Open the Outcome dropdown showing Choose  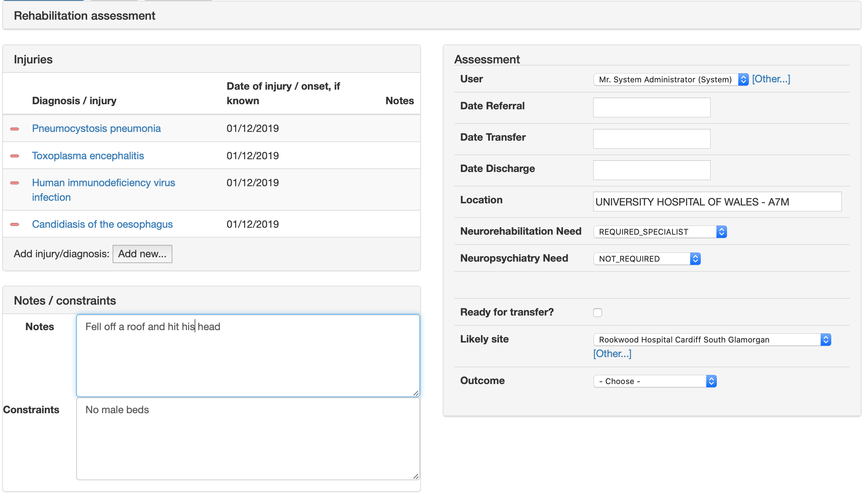tap(655, 381)
